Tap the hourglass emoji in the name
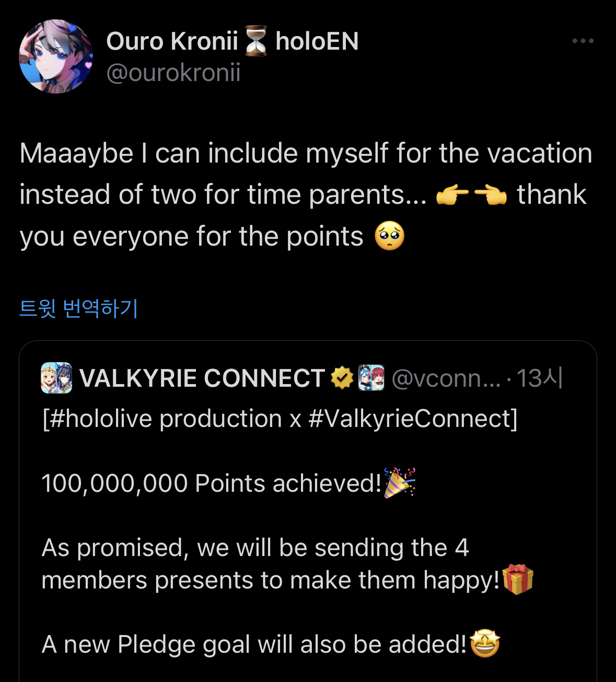 point(256,41)
